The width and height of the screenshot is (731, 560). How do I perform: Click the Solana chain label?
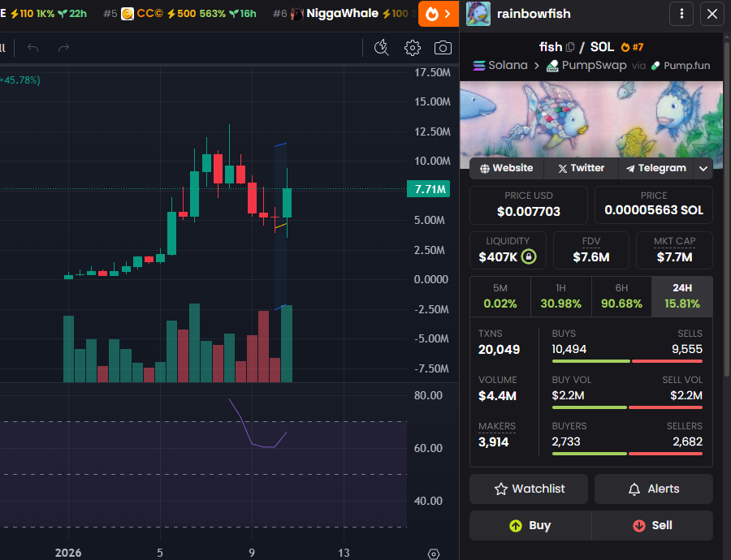pos(500,65)
